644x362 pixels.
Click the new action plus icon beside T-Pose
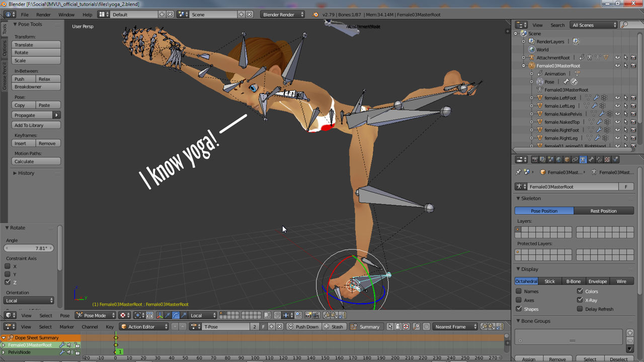[x=272, y=326]
